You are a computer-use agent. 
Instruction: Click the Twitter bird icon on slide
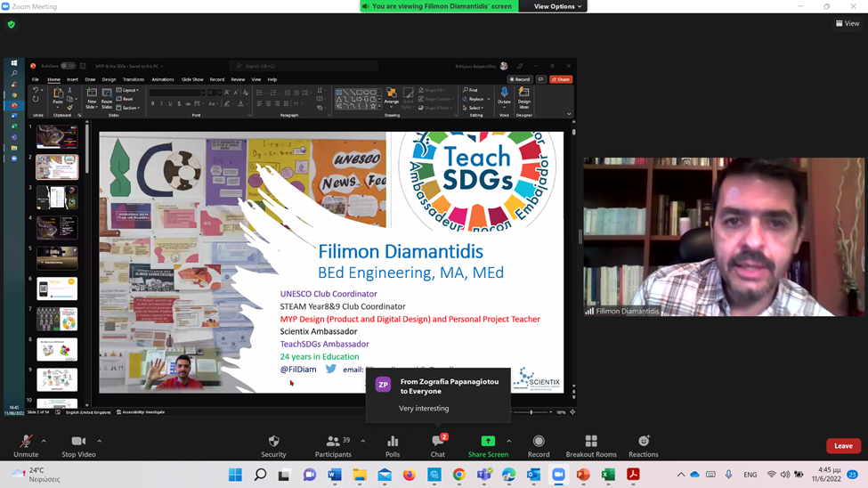[x=330, y=369]
